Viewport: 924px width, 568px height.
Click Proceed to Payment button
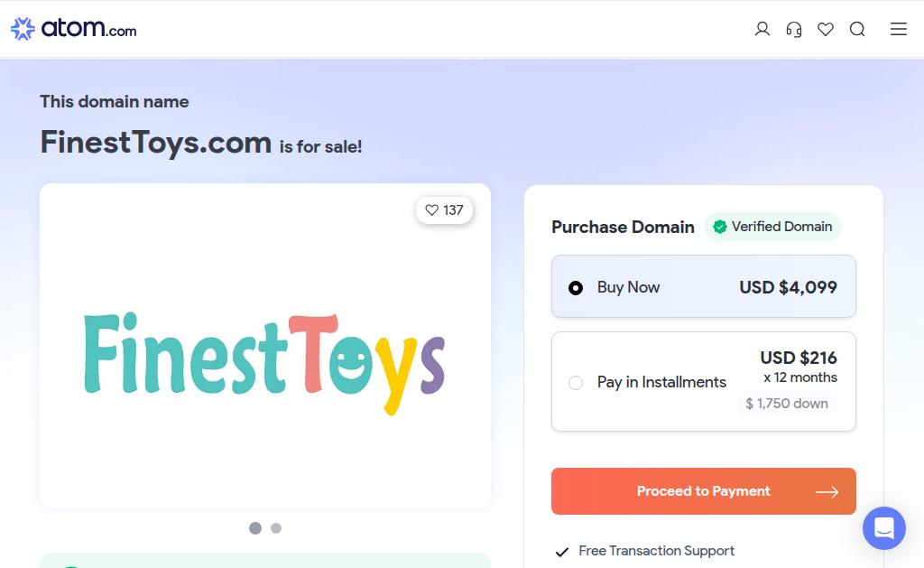704,491
